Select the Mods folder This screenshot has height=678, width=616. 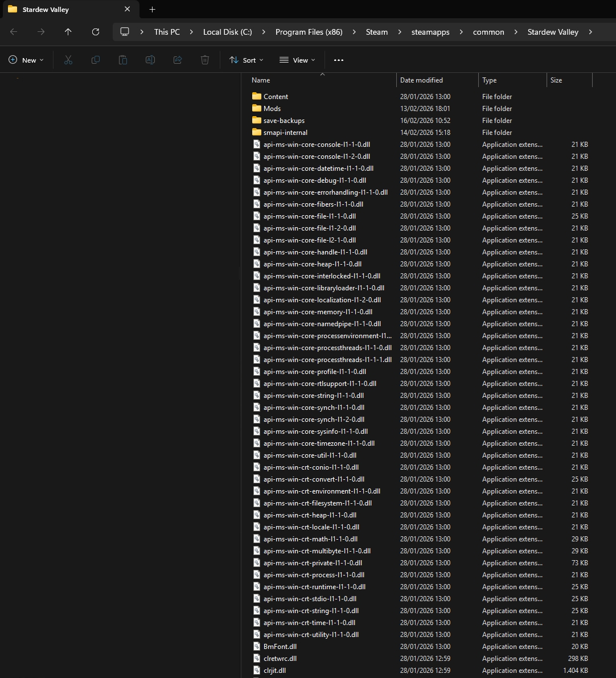click(x=272, y=108)
